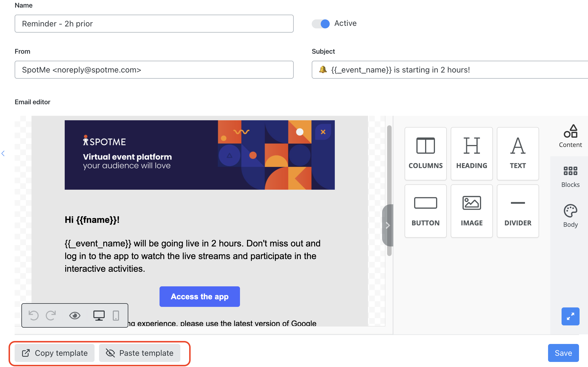Add a Heading block
Viewport: 588px width, 367px height.
472,153
